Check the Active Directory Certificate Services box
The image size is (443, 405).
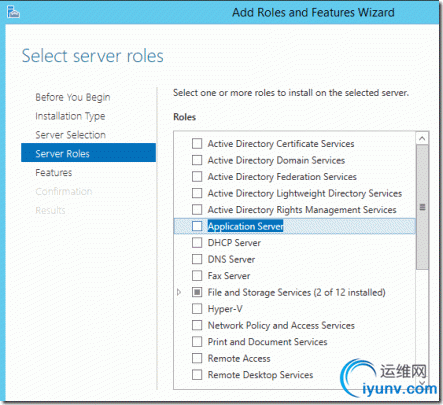point(197,144)
